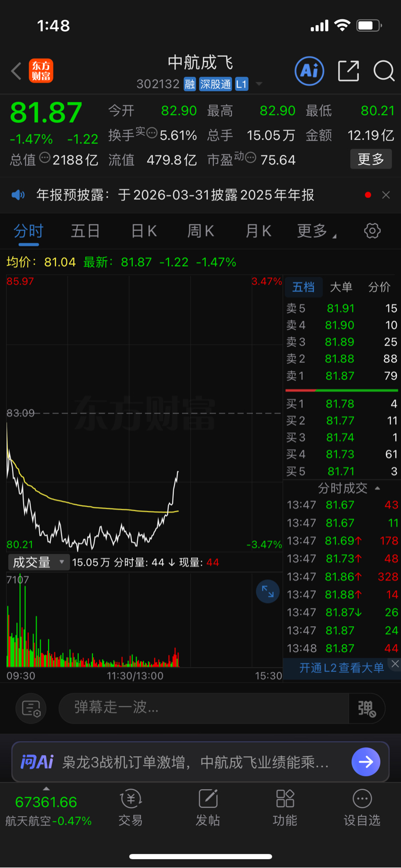This screenshot has width=401, height=868.
Task: Open chart settings gear icon
Action: pyautogui.click(x=372, y=231)
